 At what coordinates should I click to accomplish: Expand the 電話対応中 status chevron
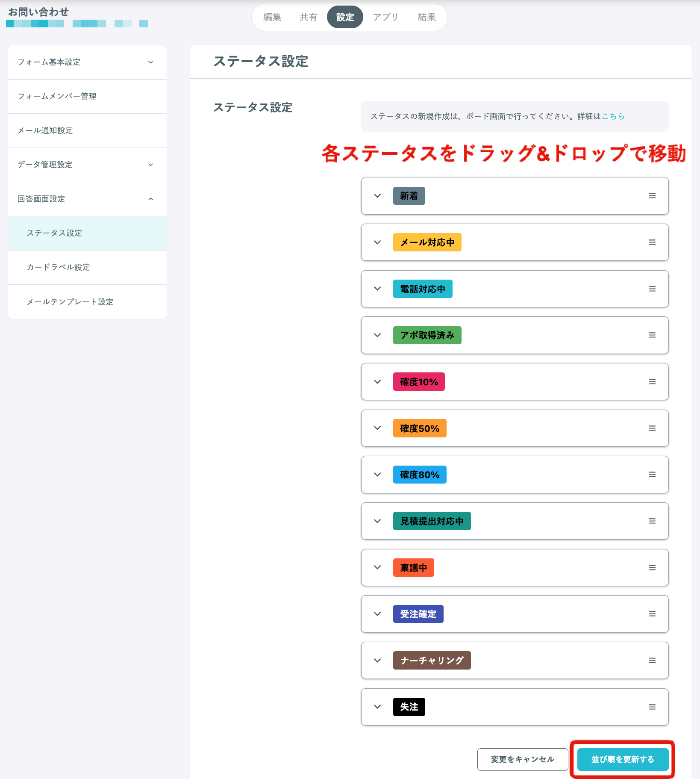click(377, 289)
